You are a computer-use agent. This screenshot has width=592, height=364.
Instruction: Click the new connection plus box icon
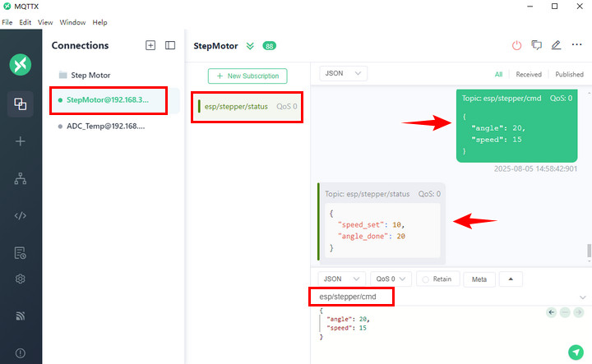(150, 46)
